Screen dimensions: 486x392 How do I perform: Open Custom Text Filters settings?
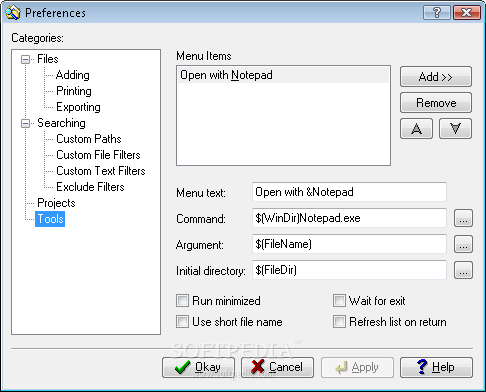pyautogui.click(x=101, y=171)
